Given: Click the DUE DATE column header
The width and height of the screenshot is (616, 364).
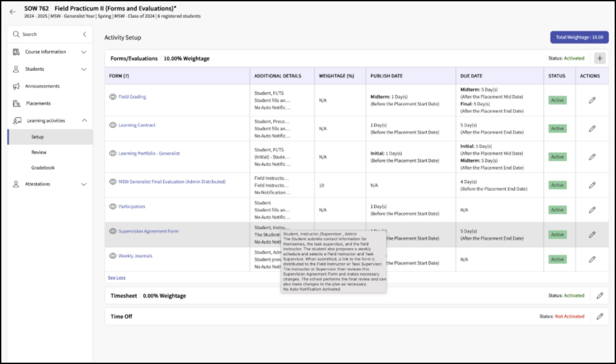Looking at the screenshot, I should pos(471,76).
